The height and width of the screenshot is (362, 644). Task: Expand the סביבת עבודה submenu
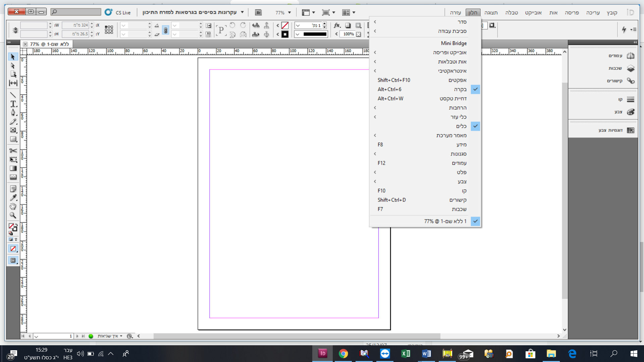click(452, 31)
